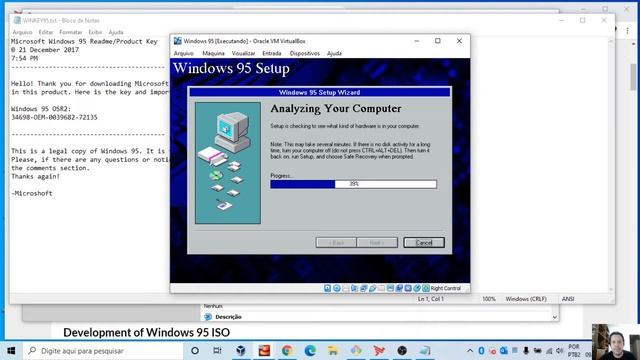Click the hard disk activity indicator in VirtualBox
640x360 pixels.
coord(327,288)
